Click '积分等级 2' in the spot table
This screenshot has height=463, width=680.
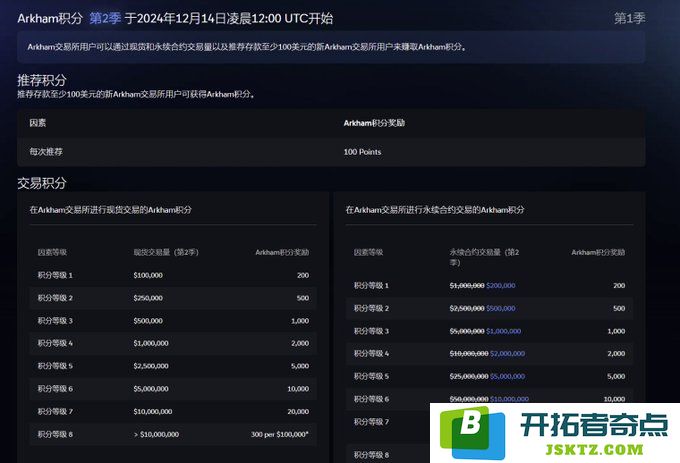click(x=55, y=298)
